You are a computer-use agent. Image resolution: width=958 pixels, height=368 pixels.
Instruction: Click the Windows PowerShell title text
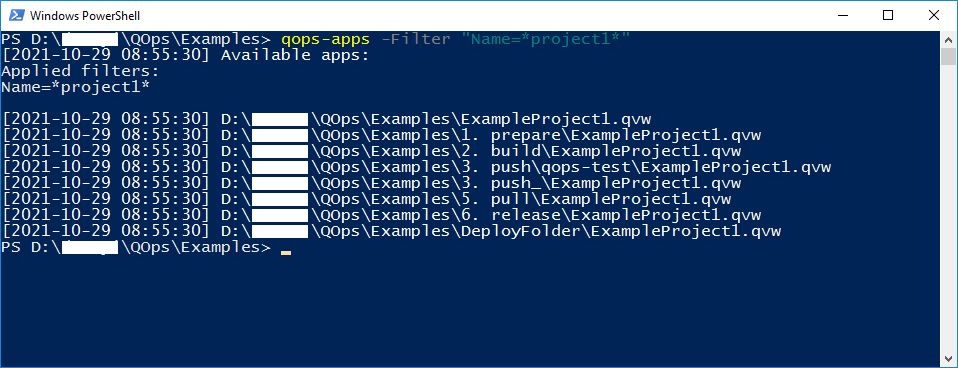(x=84, y=16)
